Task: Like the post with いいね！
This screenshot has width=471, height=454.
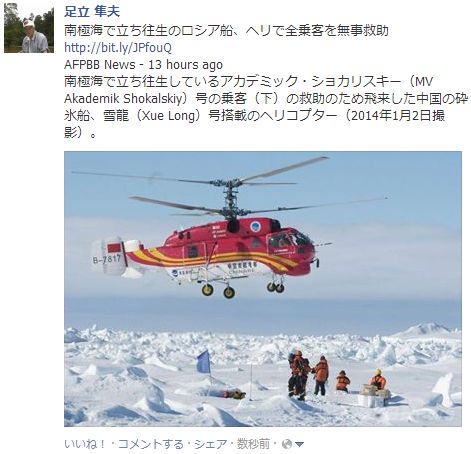Action: 85,444
